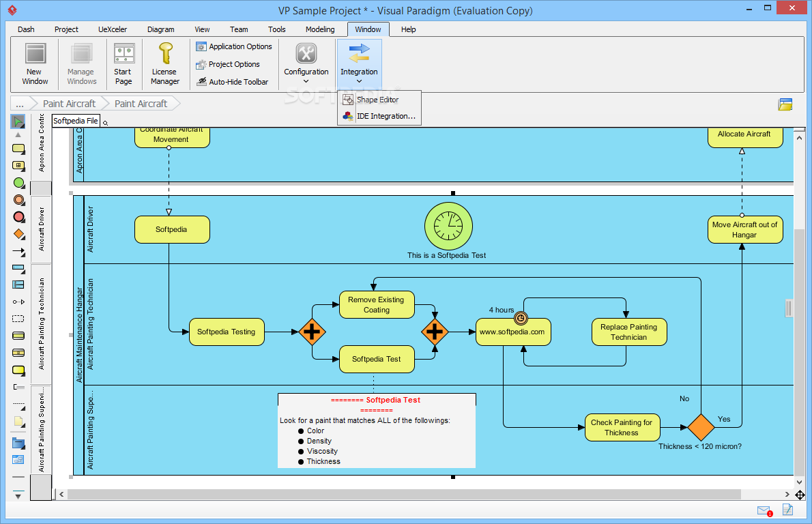This screenshot has width=812, height=524.
Task: Select the www.softpedia.com task
Action: [x=512, y=332]
